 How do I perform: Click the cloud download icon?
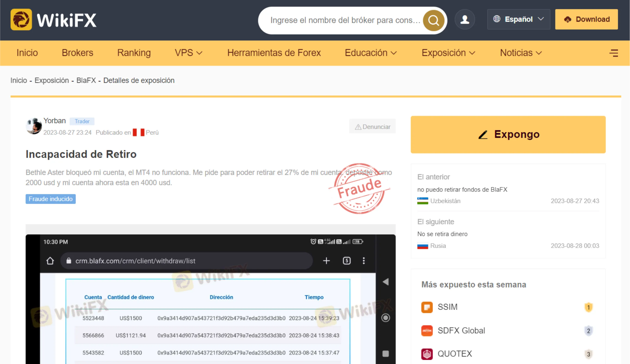(x=568, y=19)
